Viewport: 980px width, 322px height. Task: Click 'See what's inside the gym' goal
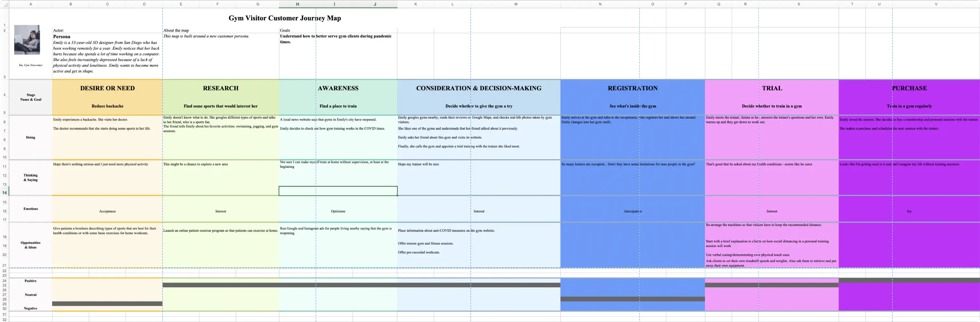633,106
